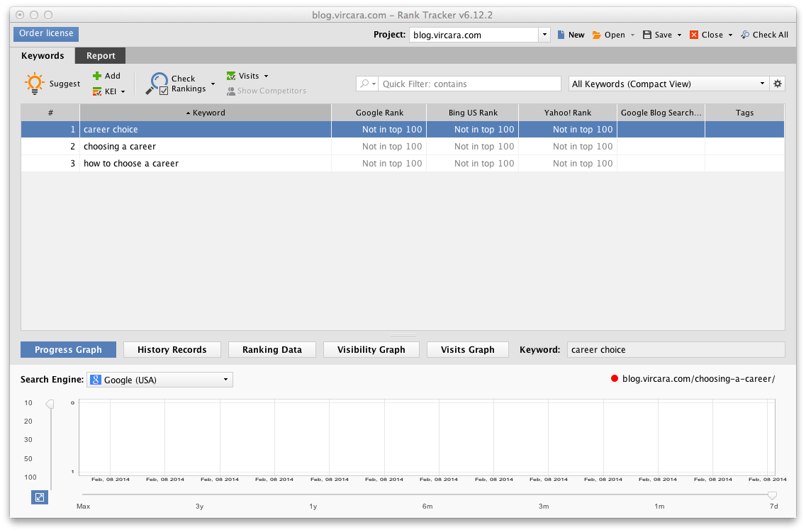Click the Check All button

pyautogui.click(x=764, y=35)
